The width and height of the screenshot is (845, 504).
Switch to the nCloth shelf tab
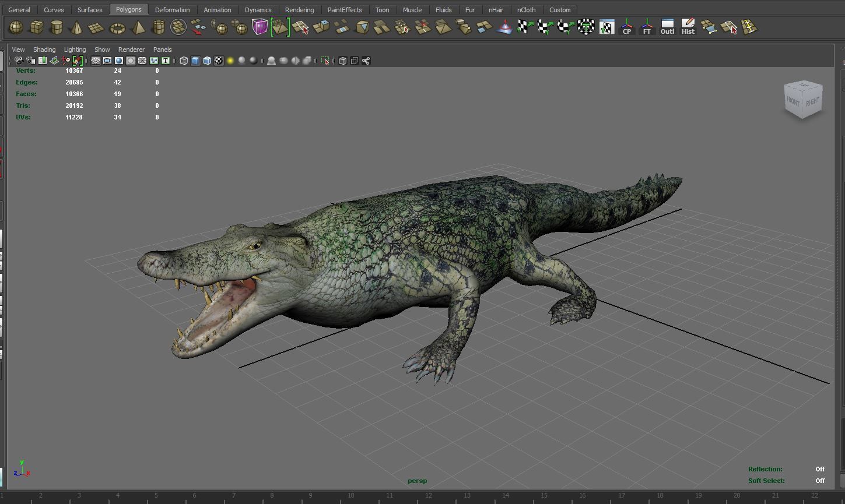pos(526,10)
